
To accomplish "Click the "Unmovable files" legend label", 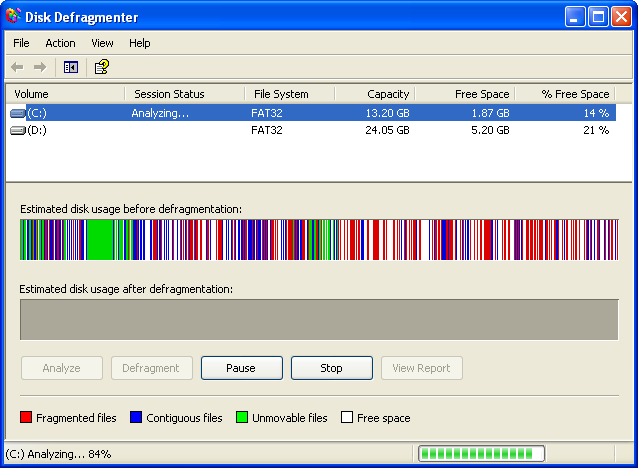I will (x=290, y=418).
